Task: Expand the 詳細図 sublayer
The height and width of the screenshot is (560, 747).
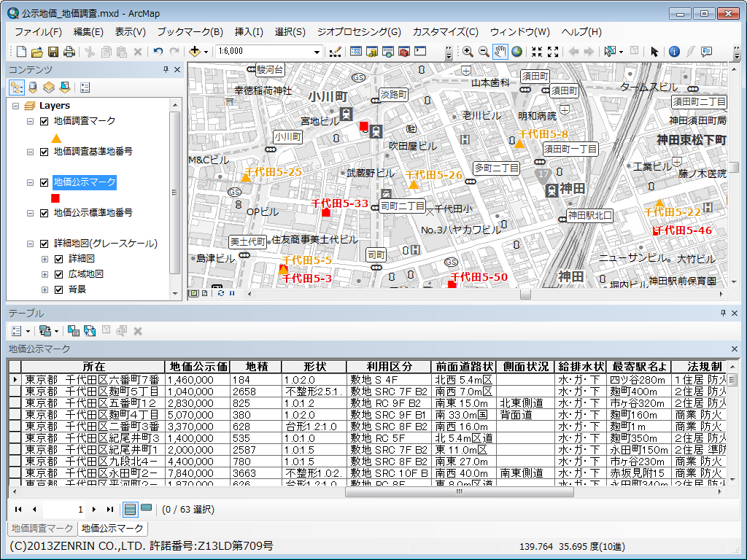Action: point(44,259)
